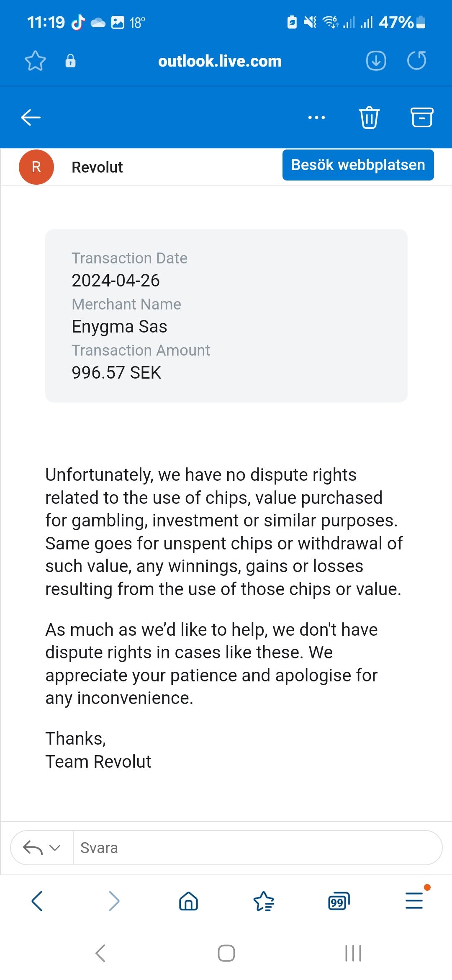Click the download icon in address bar

click(376, 61)
